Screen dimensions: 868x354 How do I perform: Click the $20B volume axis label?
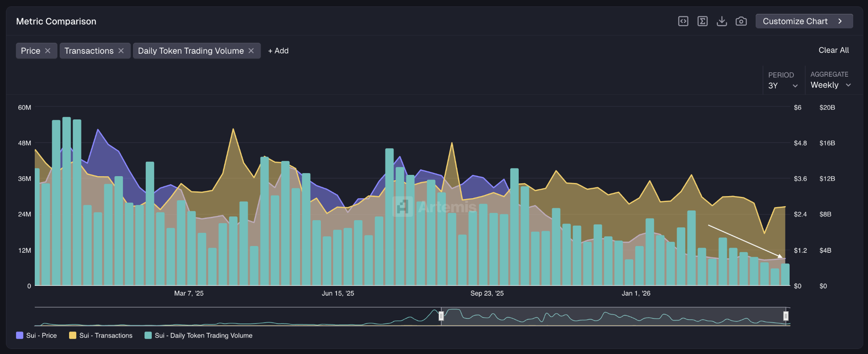pyautogui.click(x=827, y=108)
